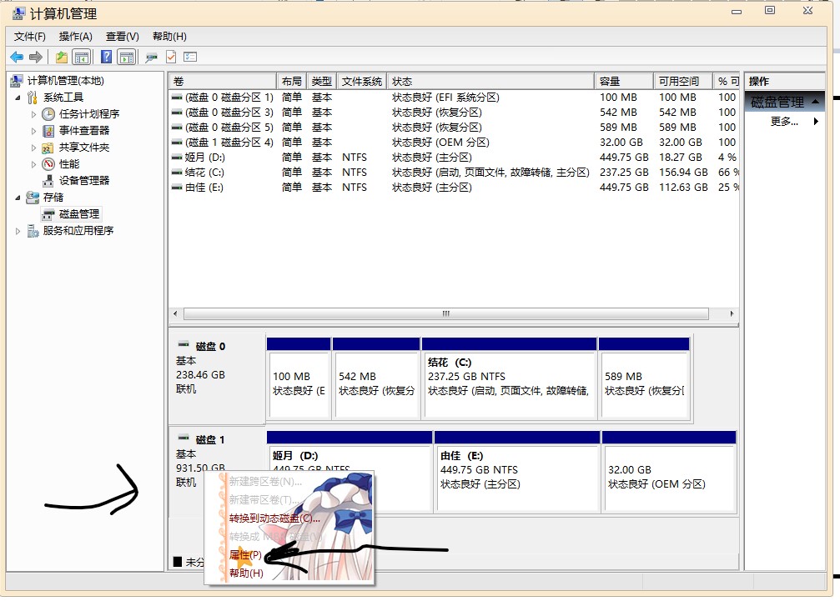Image resolution: width=840 pixels, height=616 pixels.
Task: Collapse the 存储 tree node
Action: coord(18,198)
